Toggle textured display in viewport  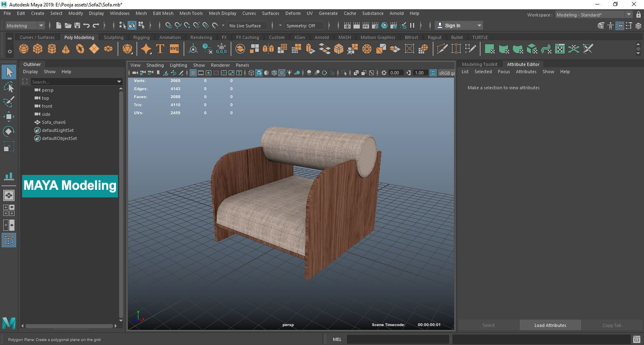(x=282, y=73)
